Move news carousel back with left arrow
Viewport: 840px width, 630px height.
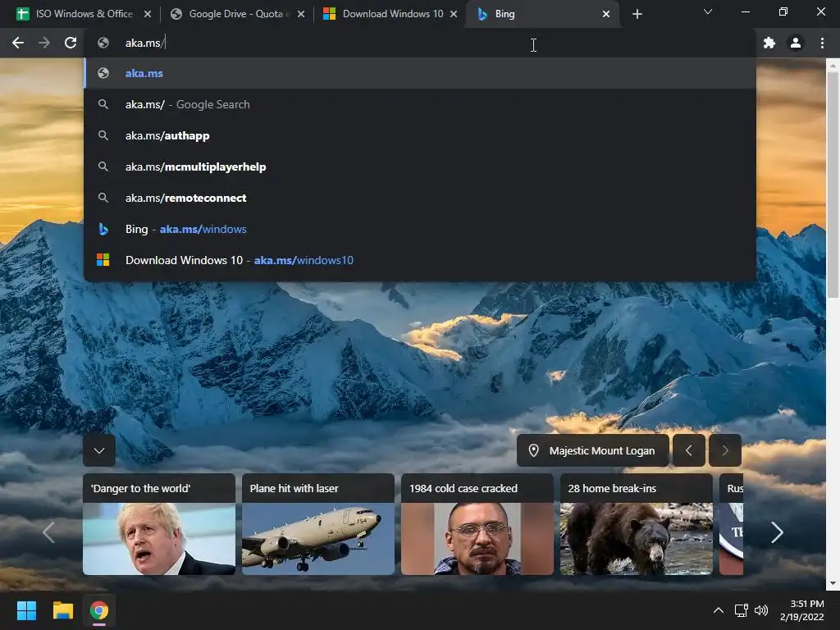pyautogui.click(x=48, y=532)
